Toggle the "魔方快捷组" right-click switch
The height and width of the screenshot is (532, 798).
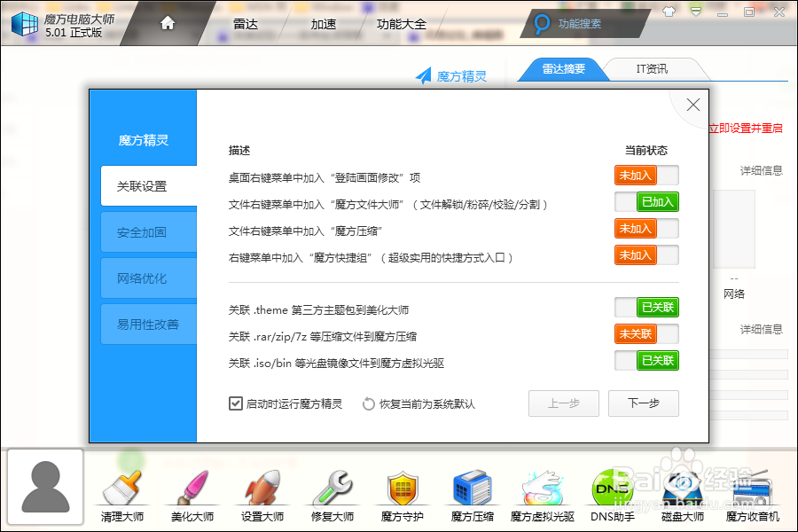pos(646,255)
